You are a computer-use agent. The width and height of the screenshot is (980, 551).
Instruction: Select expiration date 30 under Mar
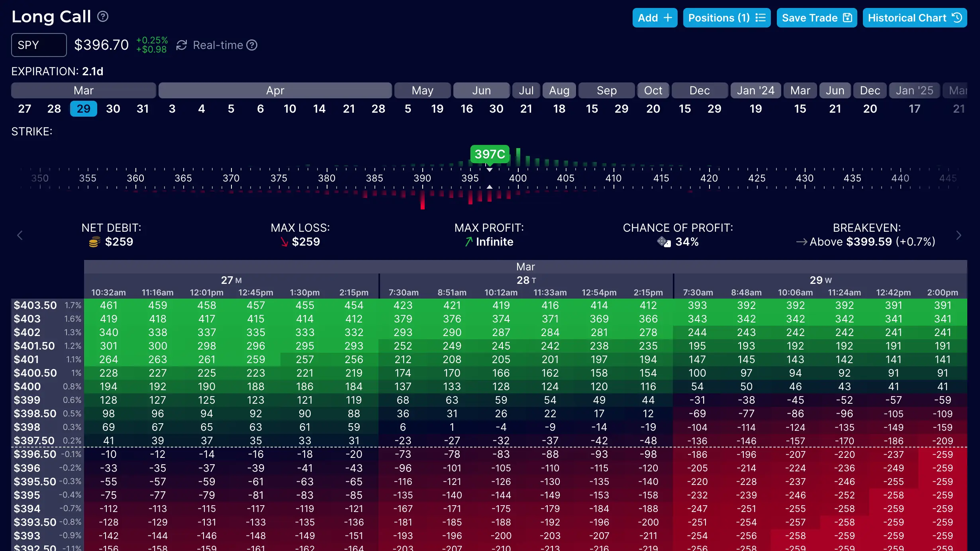pyautogui.click(x=113, y=108)
